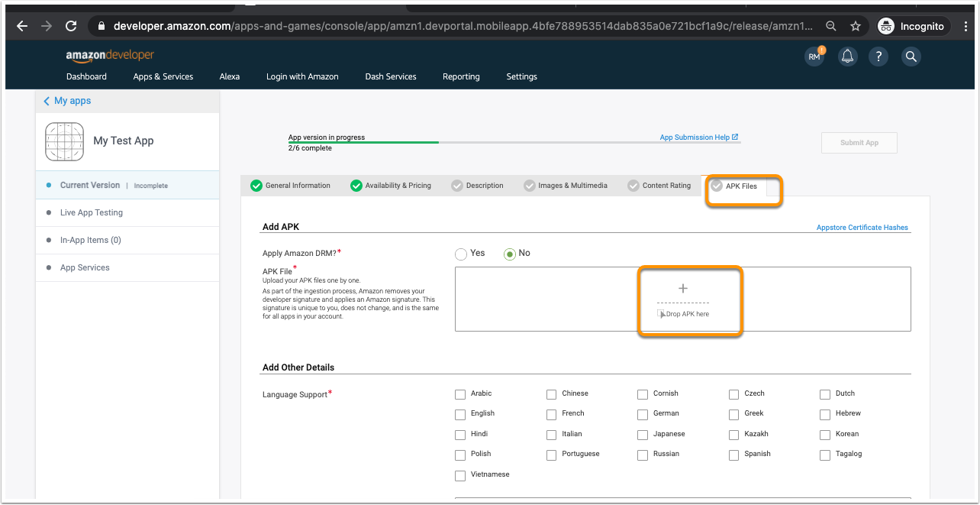Image resolution: width=980 pixels, height=505 pixels.
Task: Check Hebrew language support
Action: pos(825,414)
